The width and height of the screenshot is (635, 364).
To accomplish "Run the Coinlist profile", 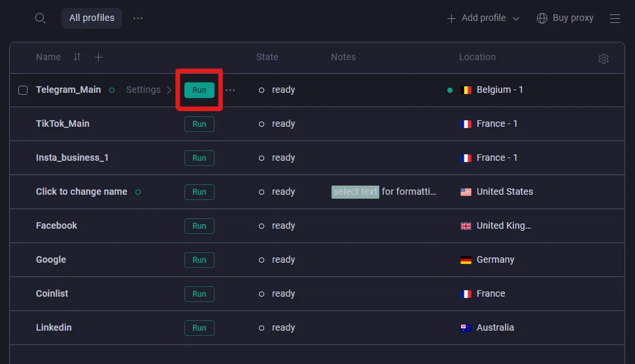I will [199, 294].
